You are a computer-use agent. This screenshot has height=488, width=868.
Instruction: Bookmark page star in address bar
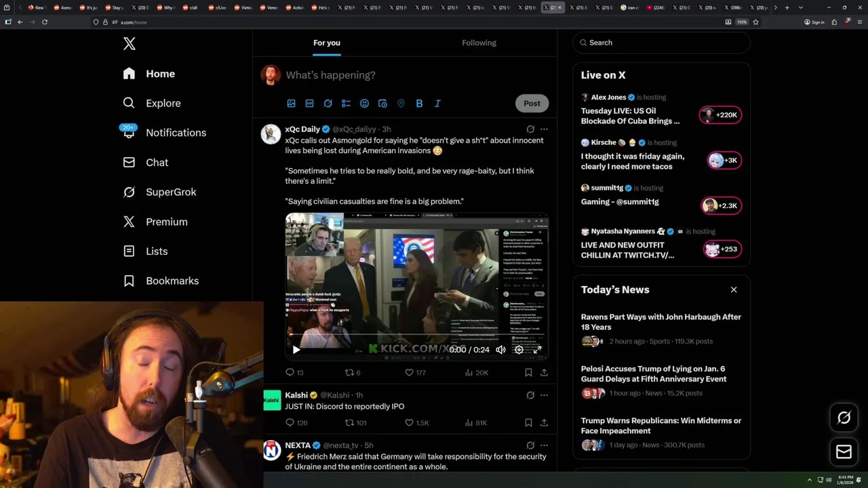[x=755, y=22]
